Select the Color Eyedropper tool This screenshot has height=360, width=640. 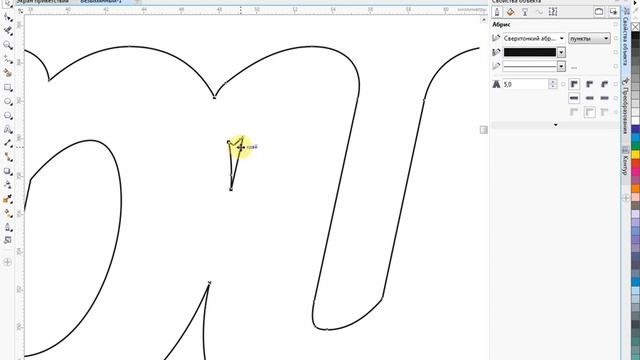pos(8,199)
